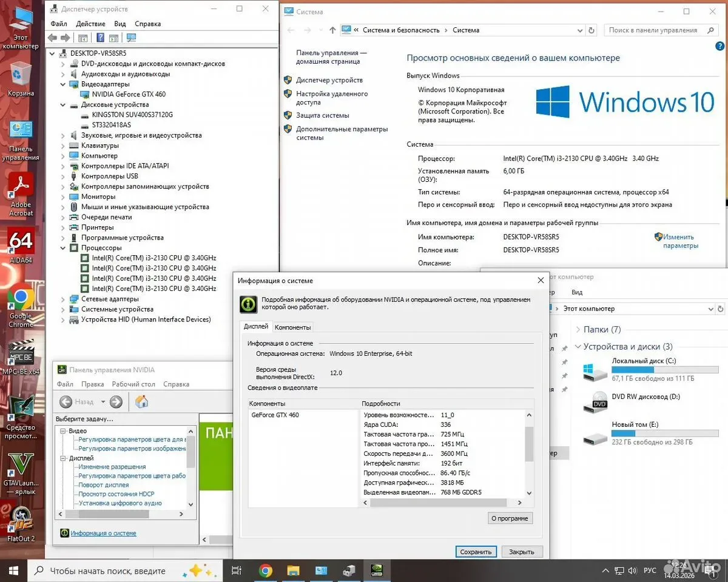The height and width of the screenshot is (582, 728).
Task: Open AIDA64 desktop shortcut
Action: (x=21, y=245)
